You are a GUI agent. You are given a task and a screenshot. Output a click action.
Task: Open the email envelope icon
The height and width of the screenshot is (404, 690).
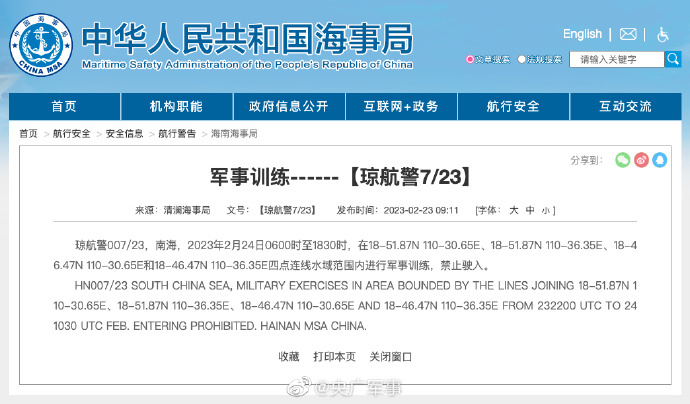coord(628,34)
